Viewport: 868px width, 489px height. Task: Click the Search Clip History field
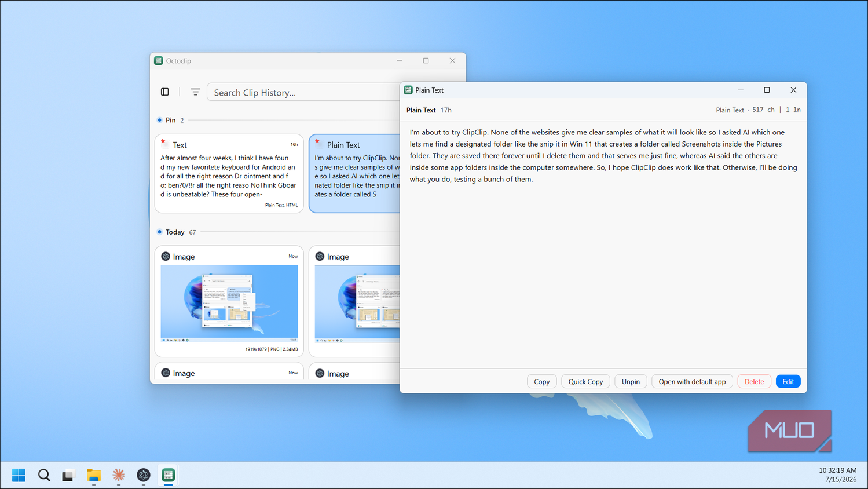point(303,92)
